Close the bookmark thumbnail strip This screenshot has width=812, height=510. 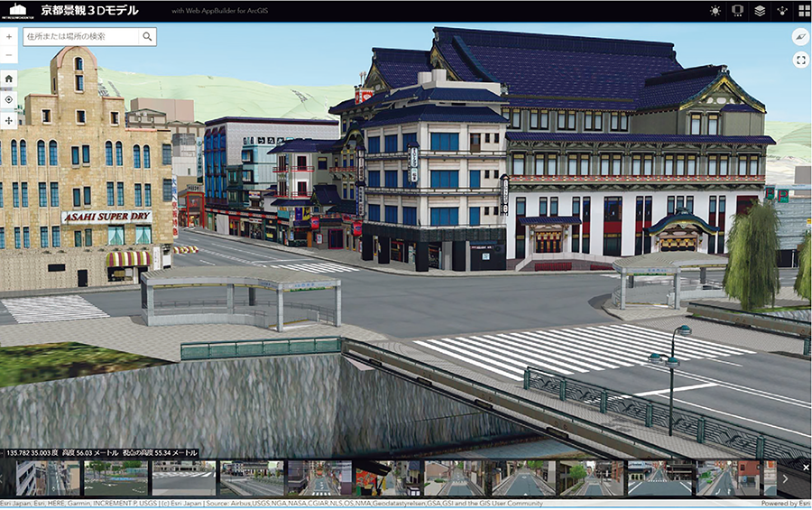pyautogui.click(x=806, y=467)
